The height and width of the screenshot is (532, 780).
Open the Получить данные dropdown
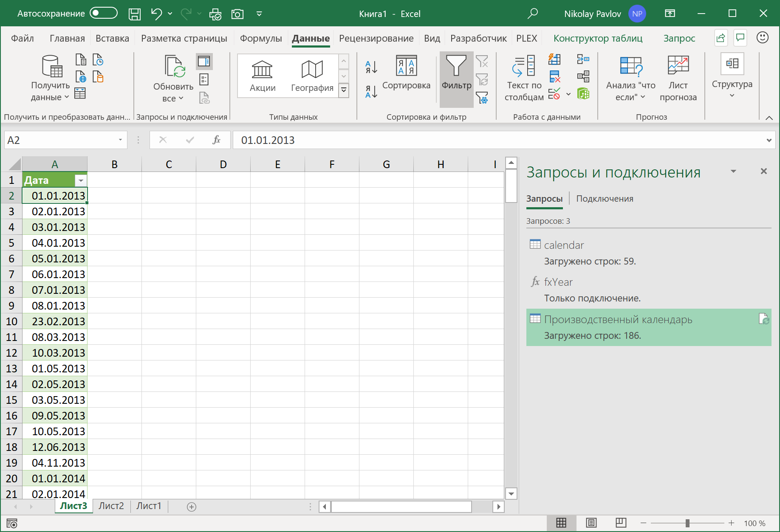coord(50,78)
